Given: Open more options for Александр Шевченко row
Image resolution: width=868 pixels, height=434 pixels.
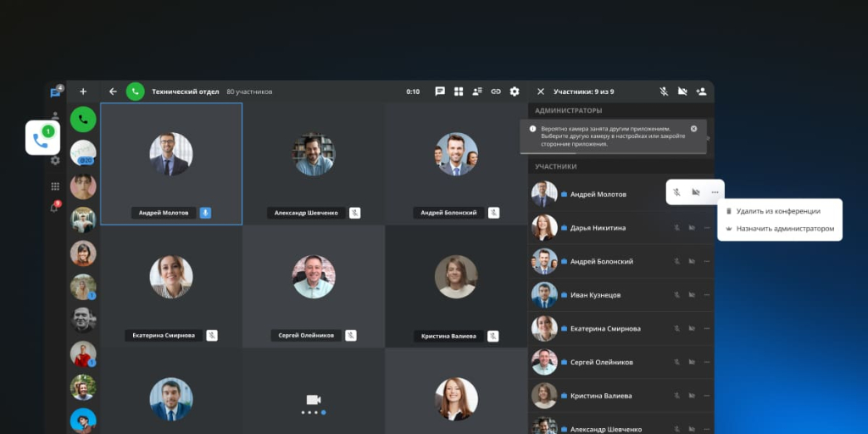Looking at the screenshot, I should pos(706,429).
